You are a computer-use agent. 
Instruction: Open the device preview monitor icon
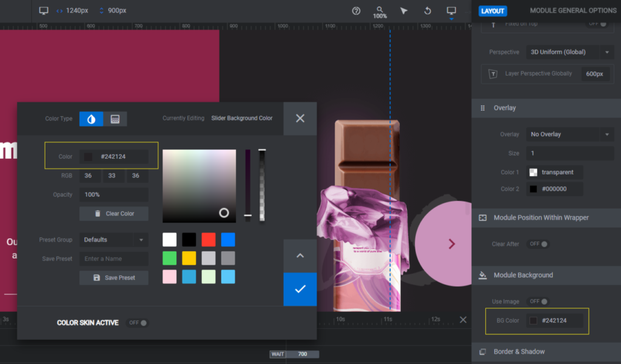coord(451,10)
